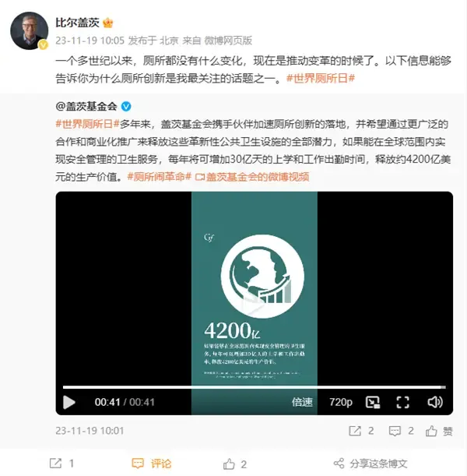Play the video with the play button

(69, 403)
